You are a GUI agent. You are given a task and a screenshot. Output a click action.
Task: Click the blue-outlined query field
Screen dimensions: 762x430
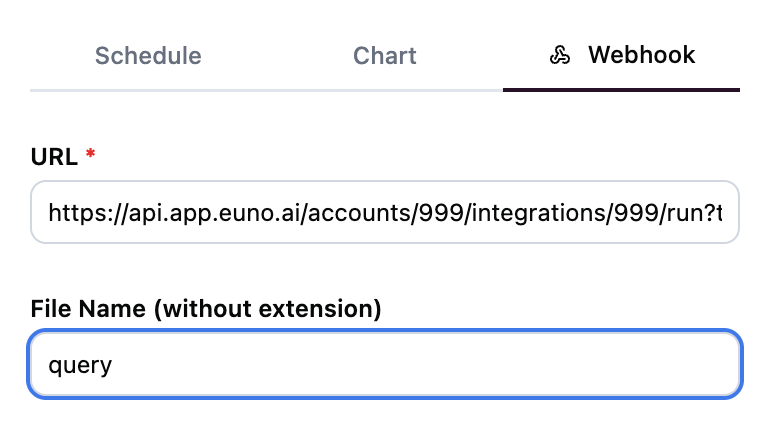[x=385, y=365]
